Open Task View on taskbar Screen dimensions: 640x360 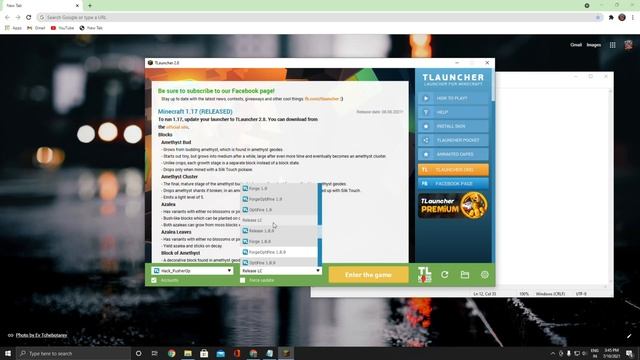coord(155,353)
